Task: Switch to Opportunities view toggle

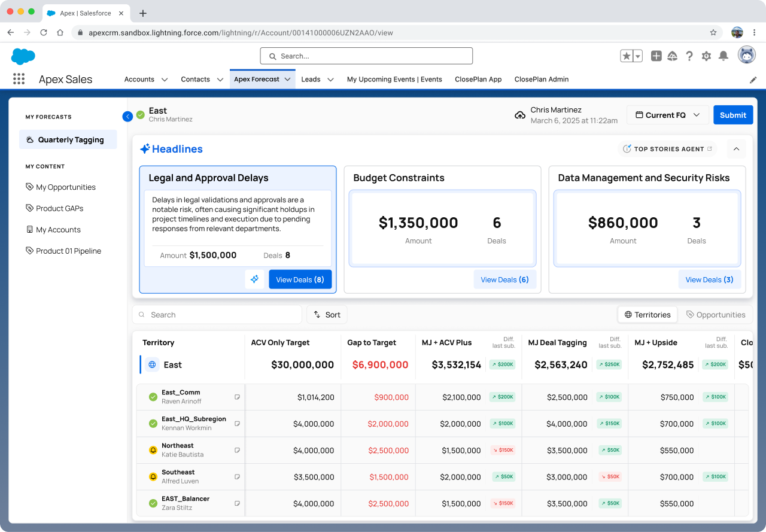Action: [716, 315]
